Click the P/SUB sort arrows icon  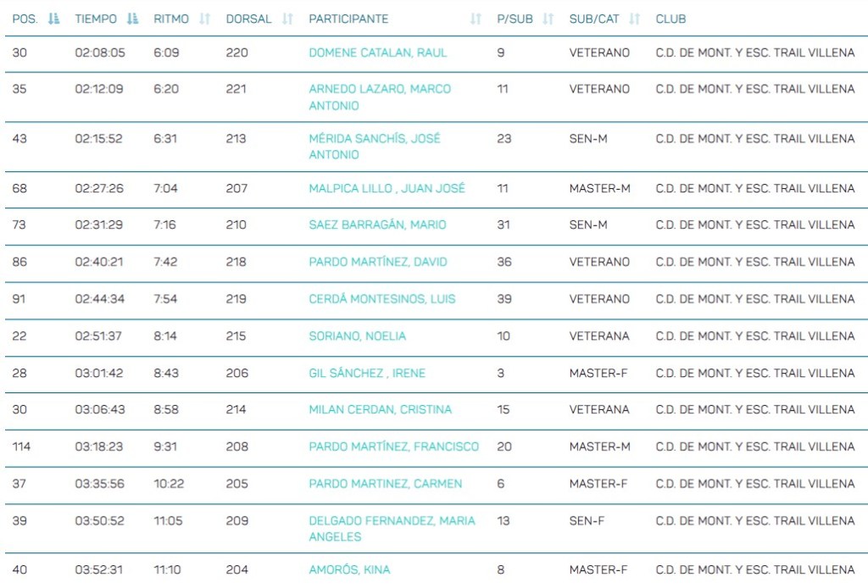[548, 19]
